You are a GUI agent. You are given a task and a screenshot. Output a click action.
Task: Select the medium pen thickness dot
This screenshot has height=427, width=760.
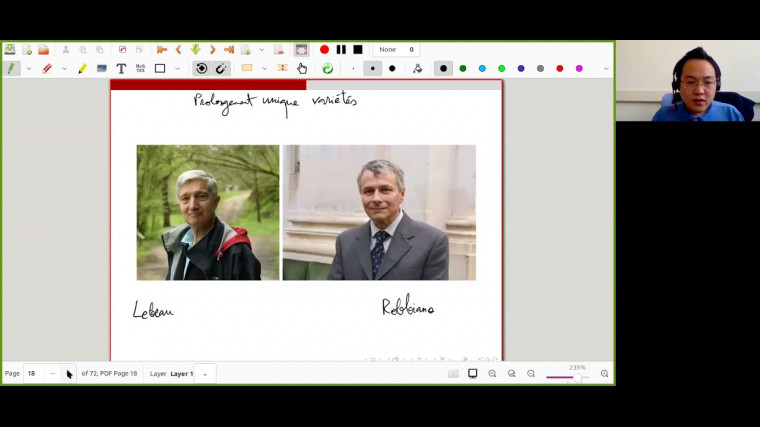pos(372,69)
